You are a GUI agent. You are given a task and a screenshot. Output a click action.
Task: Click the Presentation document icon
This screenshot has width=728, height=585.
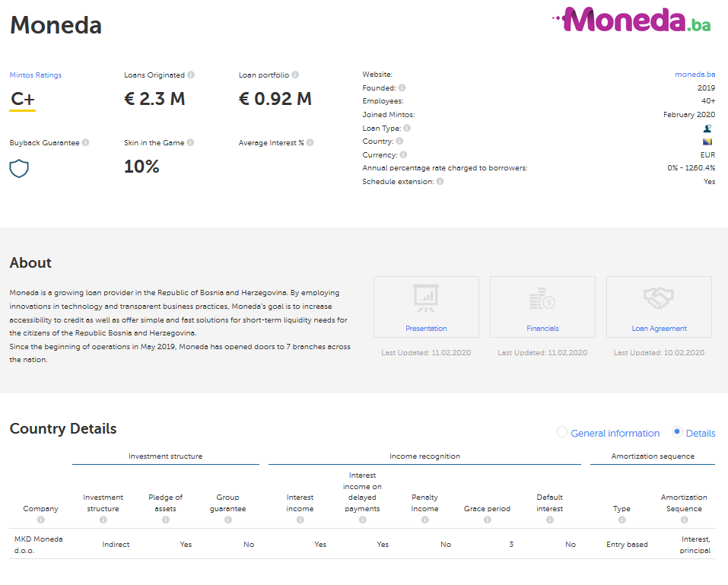426,298
